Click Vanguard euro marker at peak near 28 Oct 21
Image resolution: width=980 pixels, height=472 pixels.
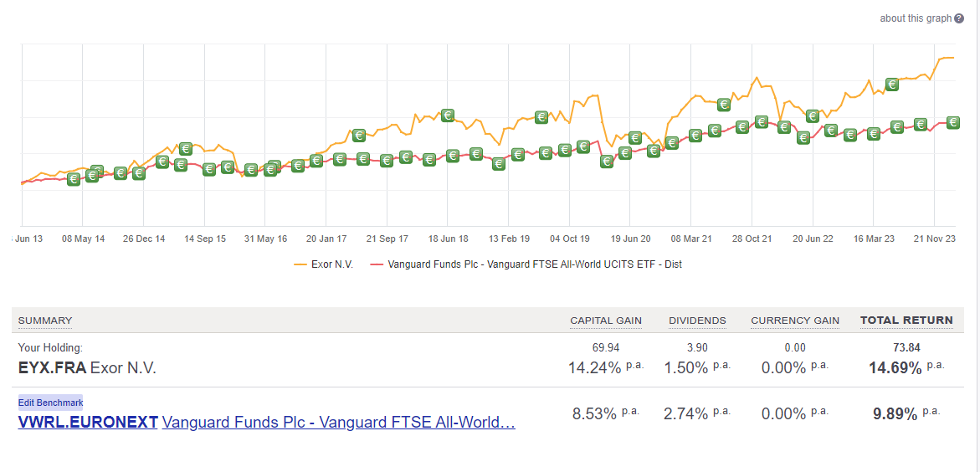pyautogui.click(x=762, y=122)
